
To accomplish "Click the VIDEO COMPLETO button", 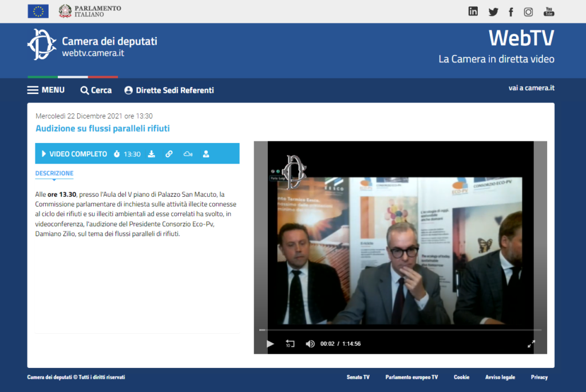I will [x=74, y=154].
